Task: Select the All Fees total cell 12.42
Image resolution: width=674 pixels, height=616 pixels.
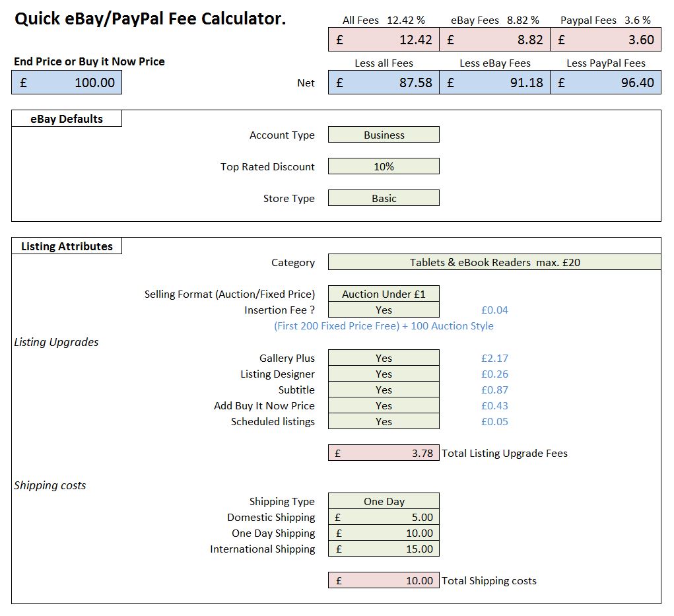Action: (x=384, y=40)
